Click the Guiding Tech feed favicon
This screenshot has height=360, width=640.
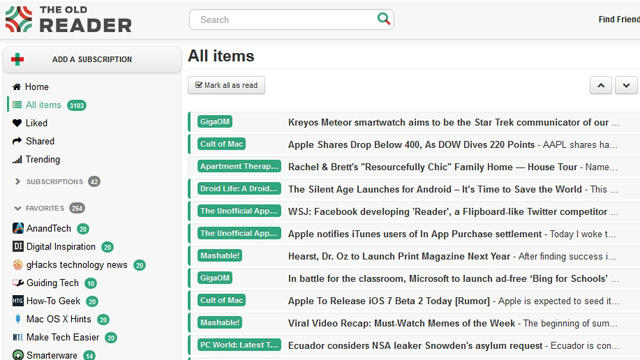click(x=18, y=283)
